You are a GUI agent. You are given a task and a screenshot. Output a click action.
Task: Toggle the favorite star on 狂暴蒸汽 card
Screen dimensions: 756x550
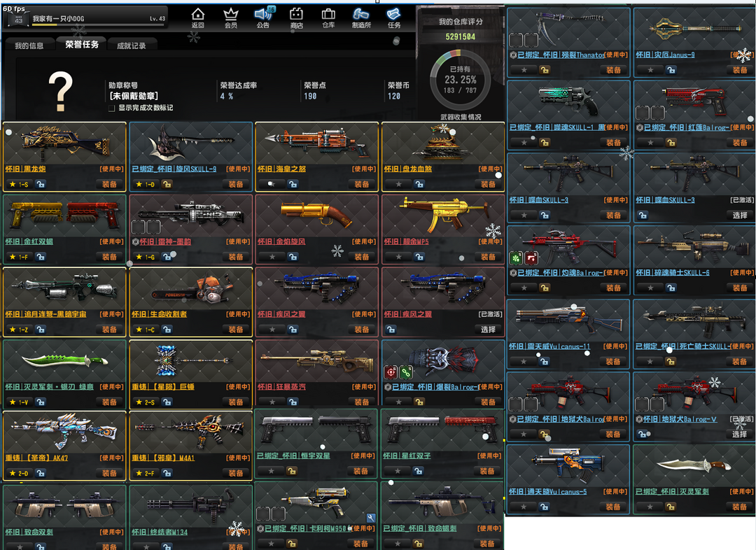pos(272,402)
